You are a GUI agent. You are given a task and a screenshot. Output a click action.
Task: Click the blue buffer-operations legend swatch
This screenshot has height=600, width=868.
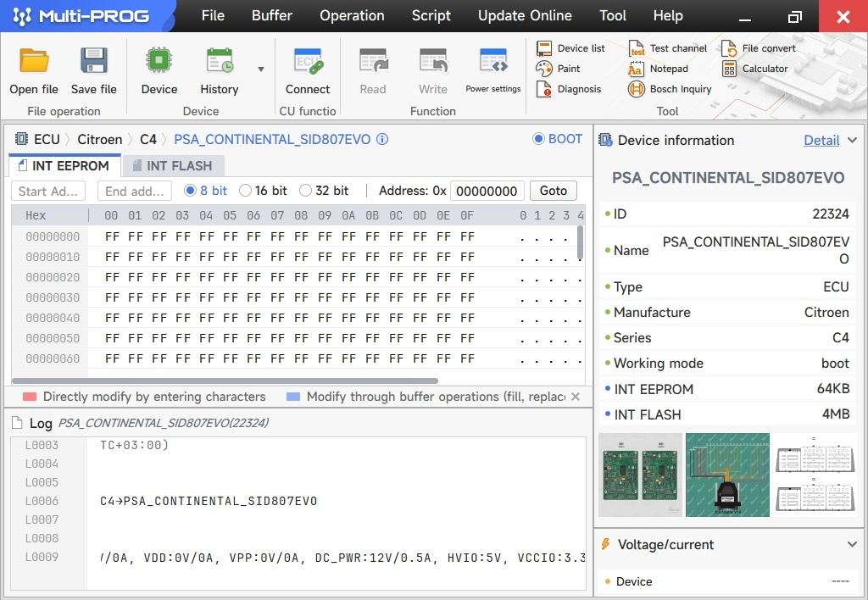click(x=293, y=397)
